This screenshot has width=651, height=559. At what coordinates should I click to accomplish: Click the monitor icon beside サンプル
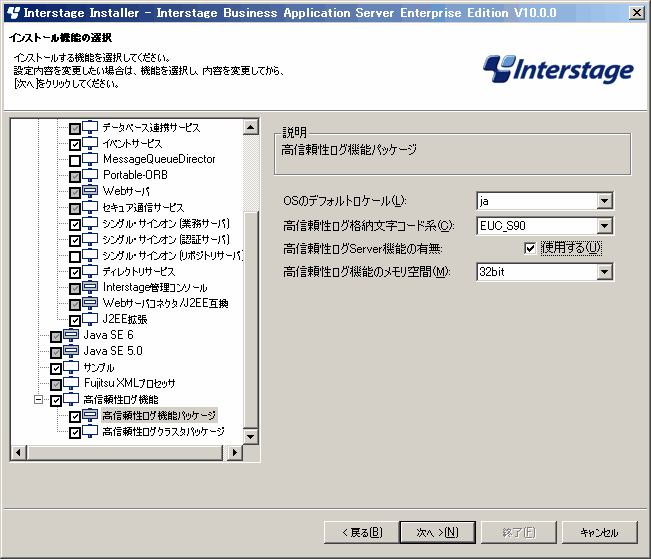coord(71,367)
